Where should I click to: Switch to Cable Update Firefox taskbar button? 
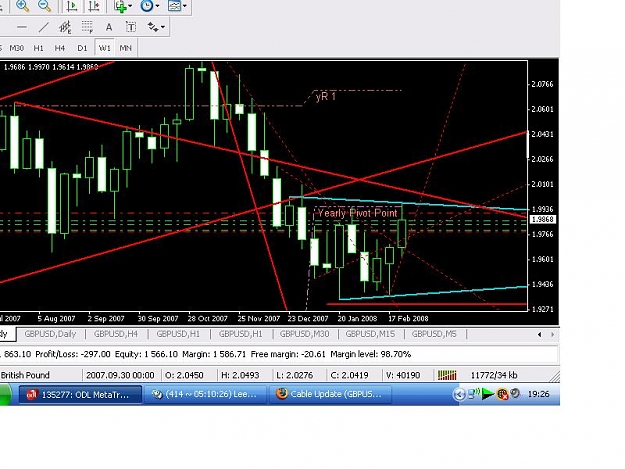[331, 394]
